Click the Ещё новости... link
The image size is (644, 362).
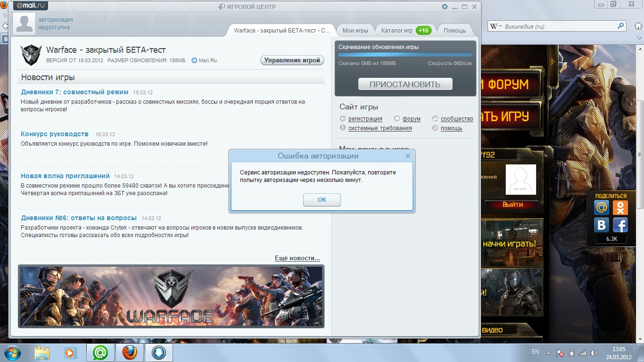click(x=297, y=258)
